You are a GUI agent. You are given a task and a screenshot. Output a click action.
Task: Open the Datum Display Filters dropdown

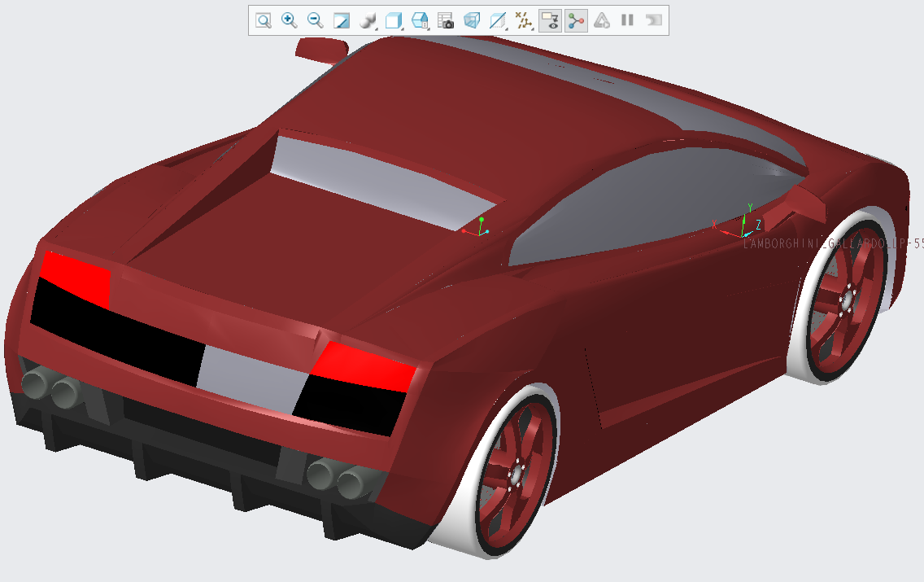point(524,20)
